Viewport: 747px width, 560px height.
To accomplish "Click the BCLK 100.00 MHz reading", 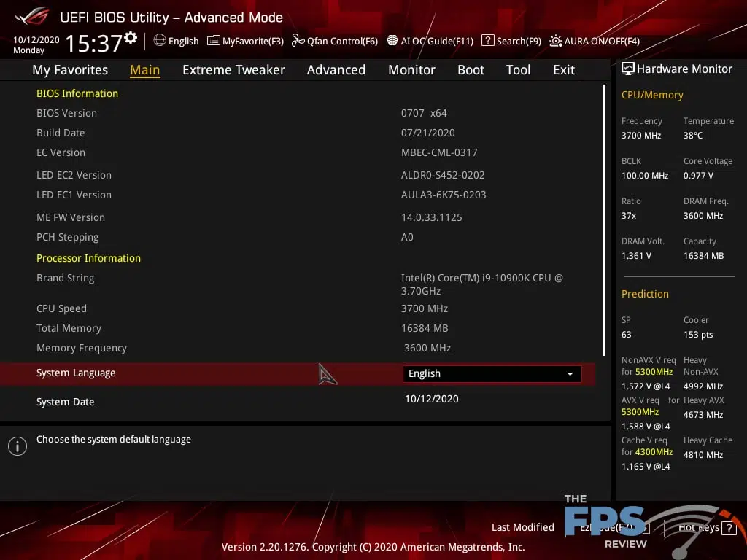I will [645, 176].
